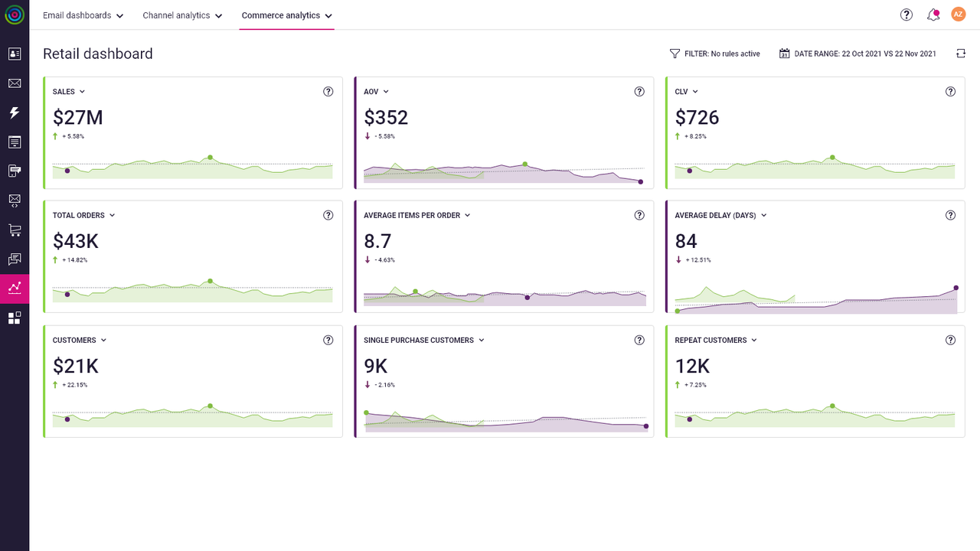Switch to the Channel analytics menu
Image resolution: width=980 pixels, height=551 pixels.
[182, 15]
